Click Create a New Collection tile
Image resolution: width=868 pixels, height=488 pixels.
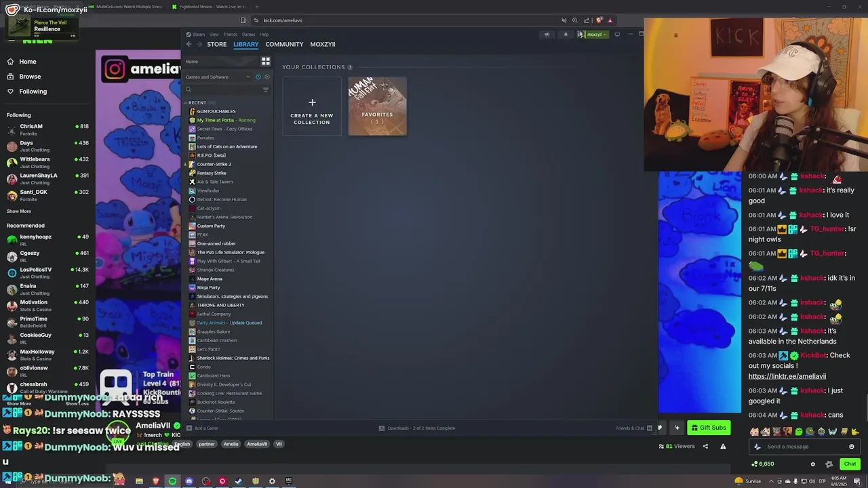tap(312, 106)
